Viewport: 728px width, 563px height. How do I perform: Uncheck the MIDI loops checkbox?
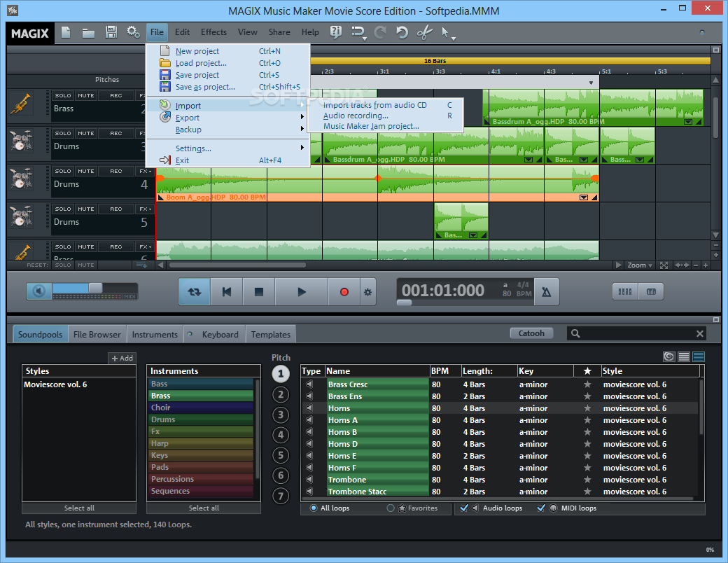tap(541, 508)
